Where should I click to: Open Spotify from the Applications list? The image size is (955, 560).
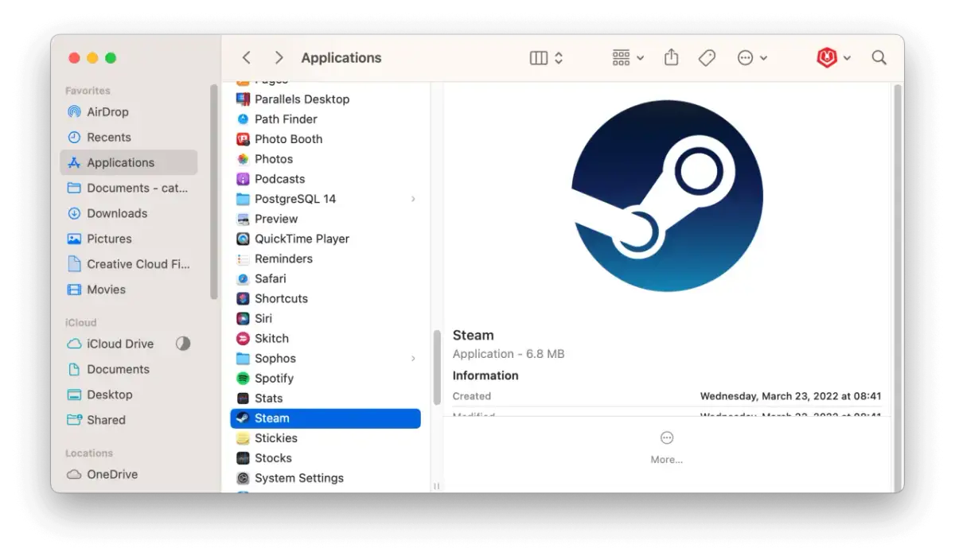275,378
